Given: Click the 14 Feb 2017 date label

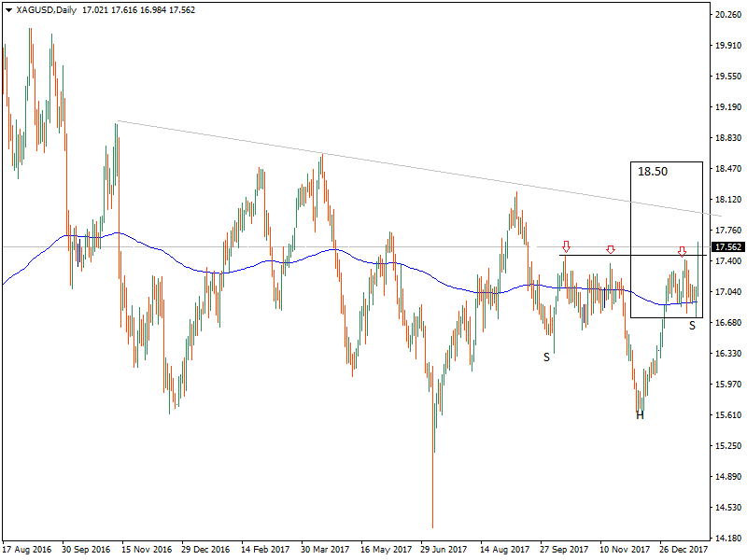Looking at the screenshot, I should coord(265,550).
